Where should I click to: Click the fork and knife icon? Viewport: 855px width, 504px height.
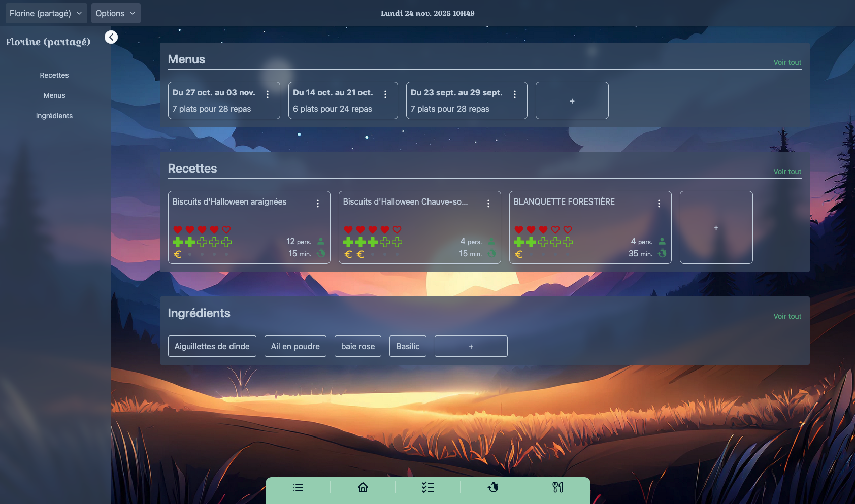click(557, 488)
